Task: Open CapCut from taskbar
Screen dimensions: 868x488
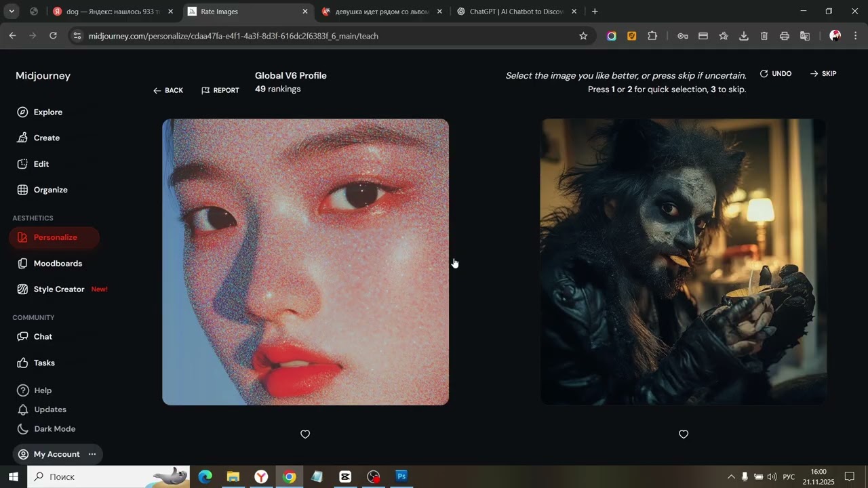Action: point(345,476)
